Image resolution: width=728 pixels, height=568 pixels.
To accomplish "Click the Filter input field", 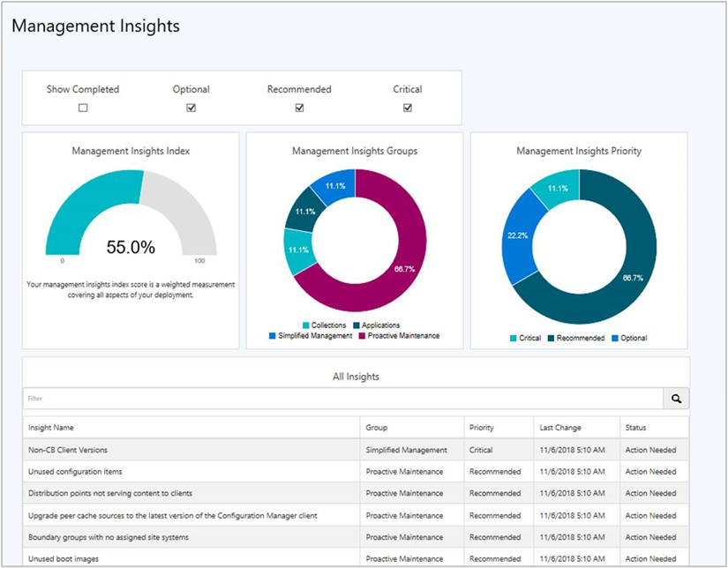I will click(x=343, y=399).
